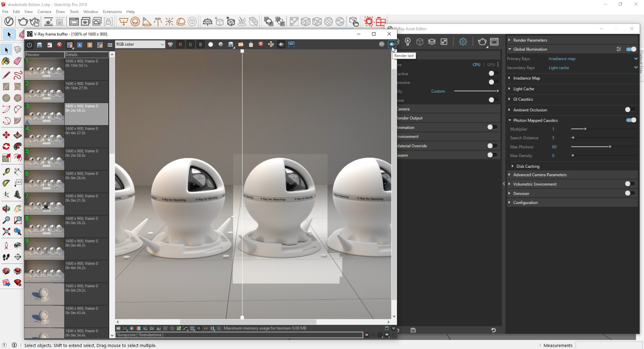The height and width of the screenshot is (349, 644).
Task: Expand GI Caustics section
Action: (x=572, y=99)
